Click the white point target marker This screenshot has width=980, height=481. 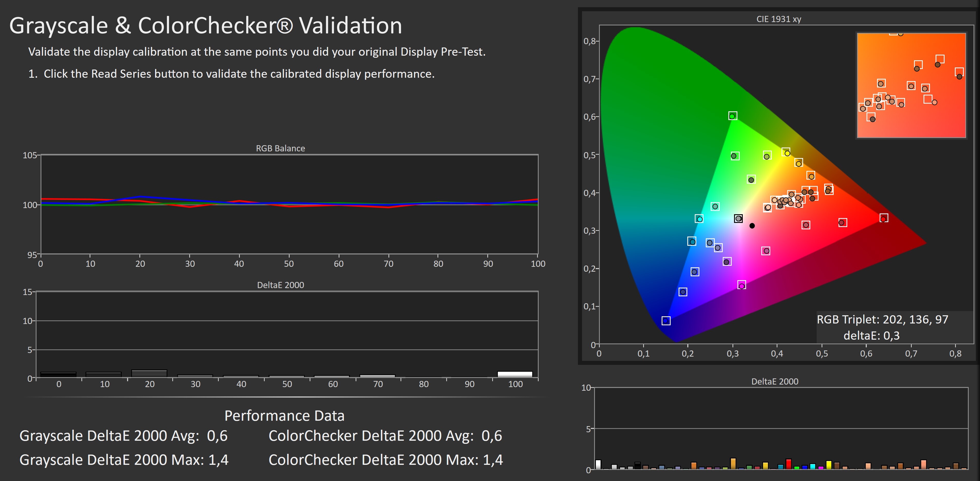[x=738, y=218]
